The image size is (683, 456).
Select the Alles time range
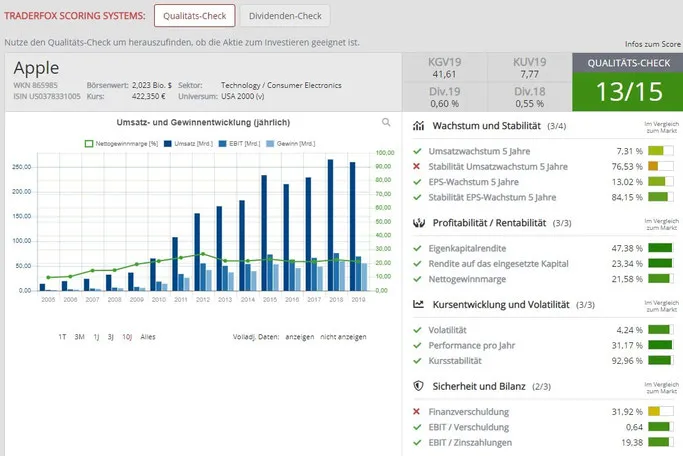click(x=148, y=337)
